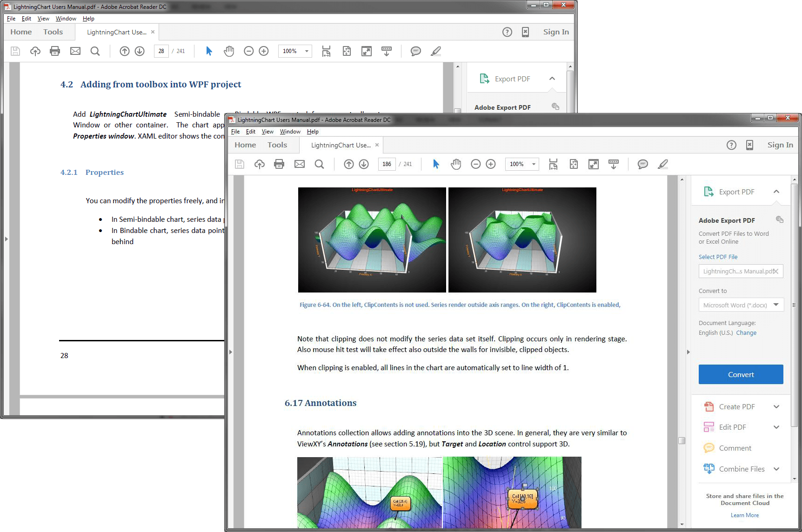802x532 pixels.
Task: Click the blue Convert button
Action: 741,374
